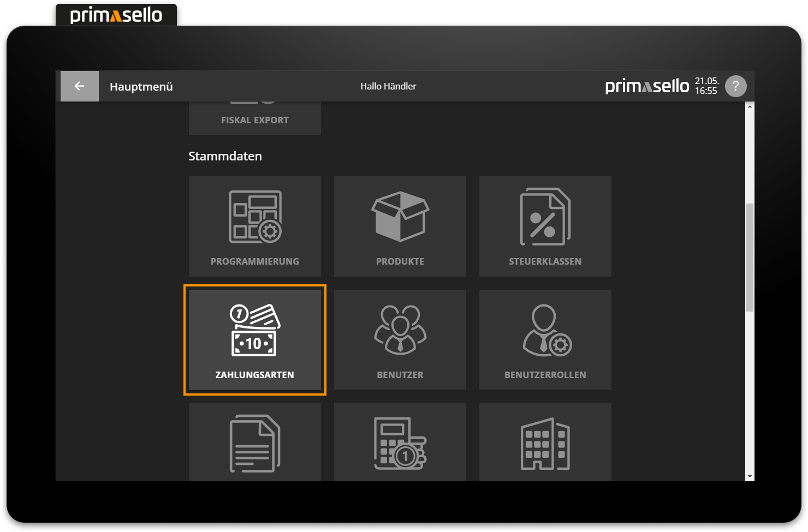Open help with the question mark icon
Viewport: 808px width, 532px height.
(735, 86)
